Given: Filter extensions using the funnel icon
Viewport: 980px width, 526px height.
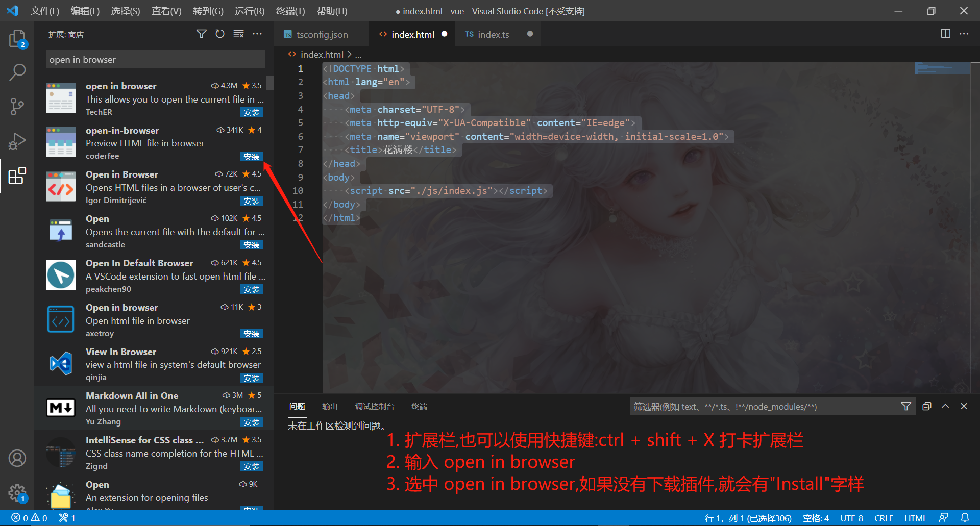Looking at the screenshot, I should [x=201, y=34].
